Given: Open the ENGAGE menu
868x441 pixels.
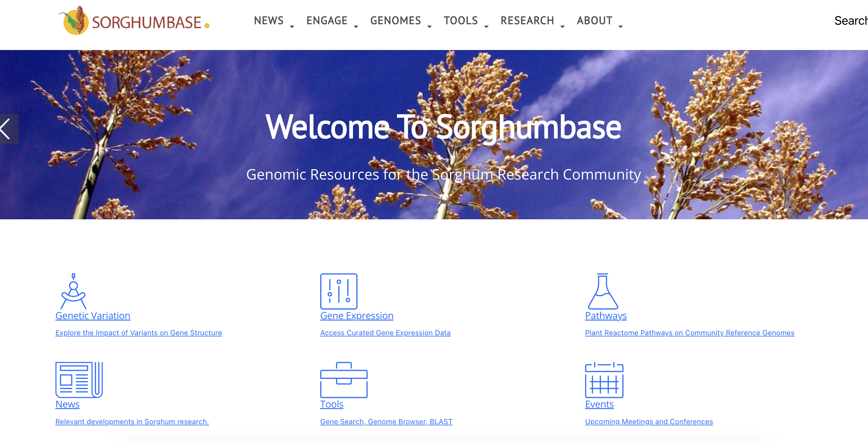Looking at the screenshot, I should (x=327, y=20).
